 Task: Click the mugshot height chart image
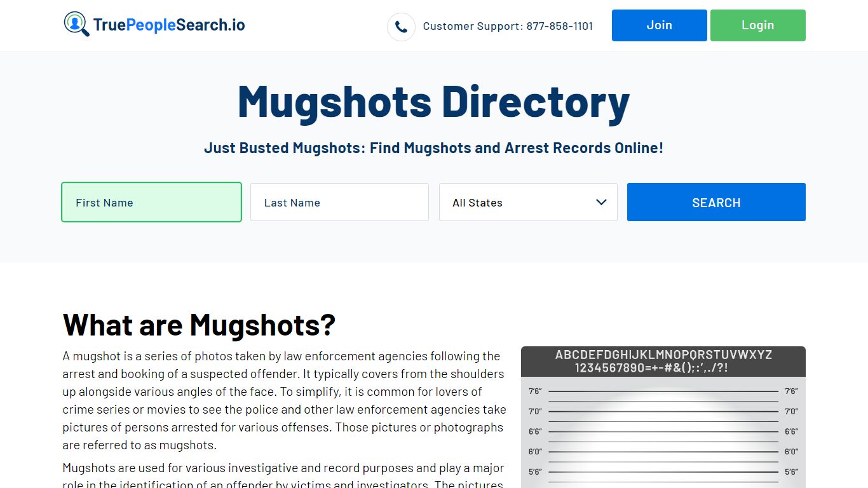pos(663,417)
